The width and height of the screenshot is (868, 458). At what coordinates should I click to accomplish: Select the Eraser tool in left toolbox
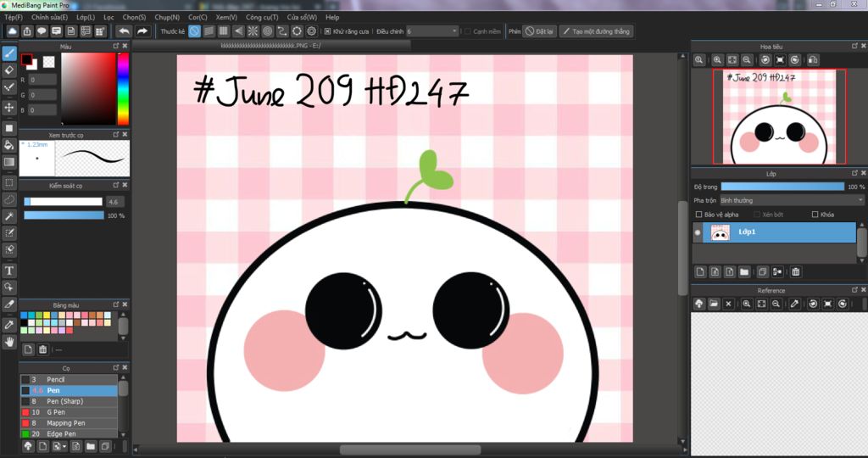pyautogui.click(x=9, y=70)
